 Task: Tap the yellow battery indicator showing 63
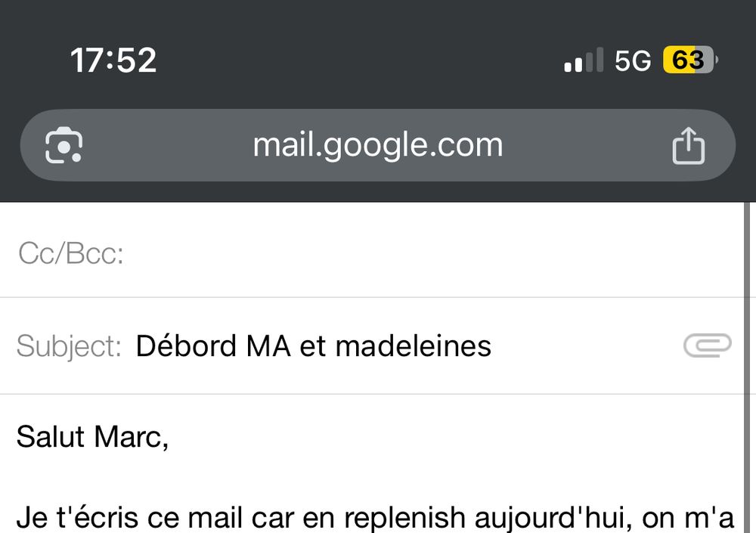coord(689,60)
